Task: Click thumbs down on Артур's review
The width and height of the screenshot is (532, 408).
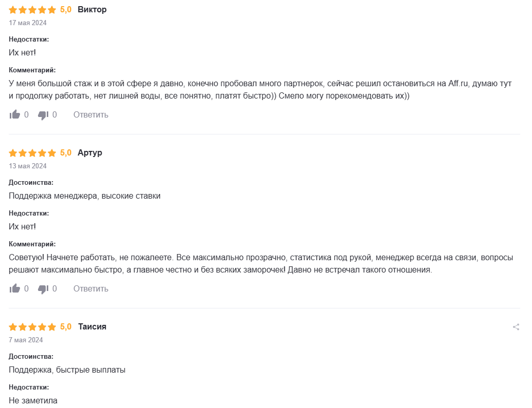Action: point(43,289)
